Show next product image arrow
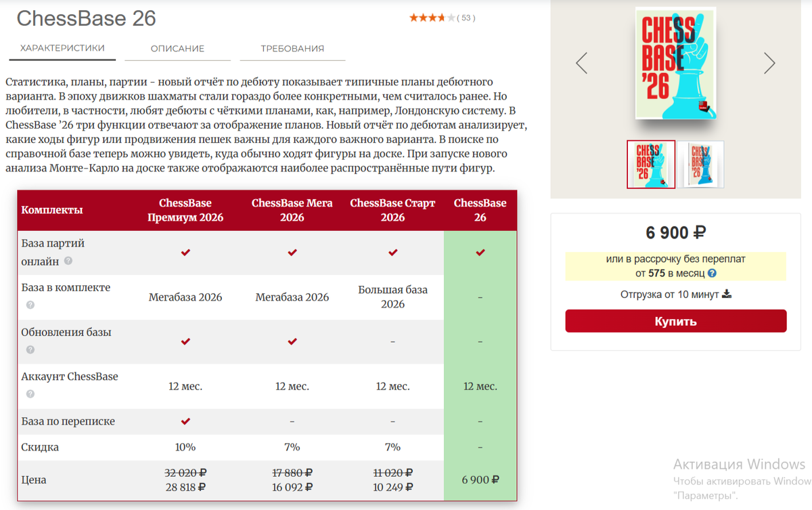The height and width of the screenshot is (510, 812). coord(769,64)
